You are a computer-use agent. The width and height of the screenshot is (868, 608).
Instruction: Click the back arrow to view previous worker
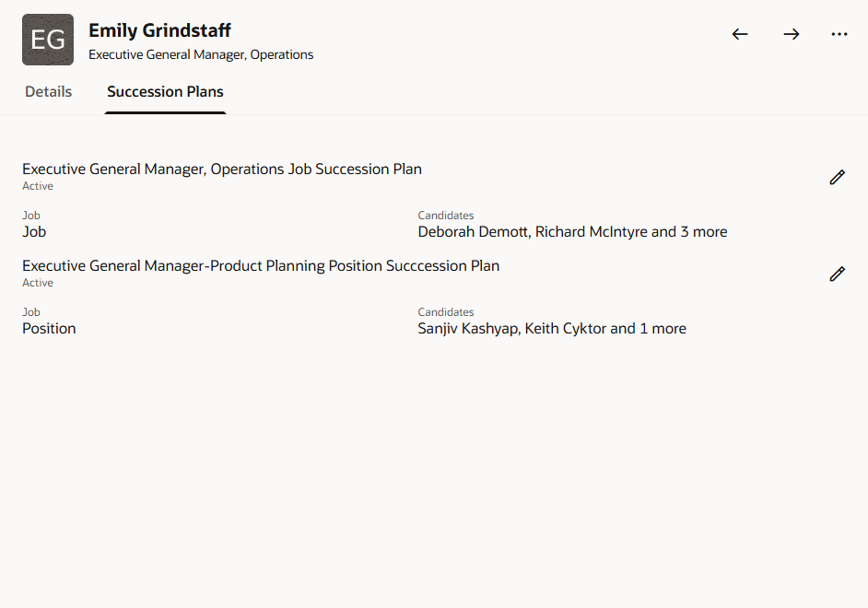[x=740, y=34]
